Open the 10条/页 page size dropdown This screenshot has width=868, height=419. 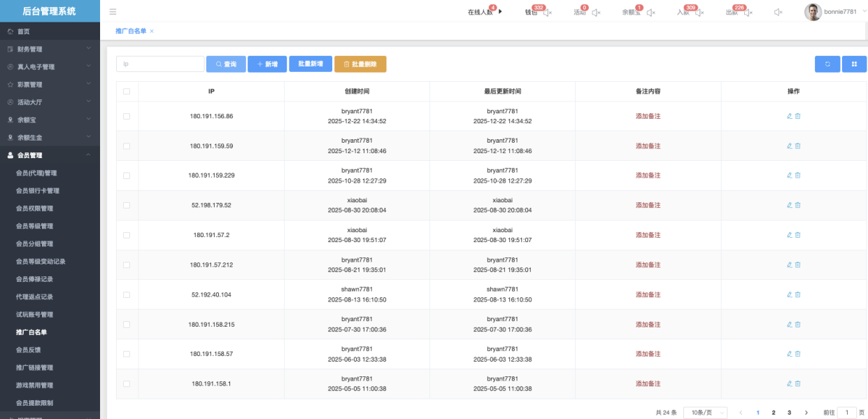(705, 413)
